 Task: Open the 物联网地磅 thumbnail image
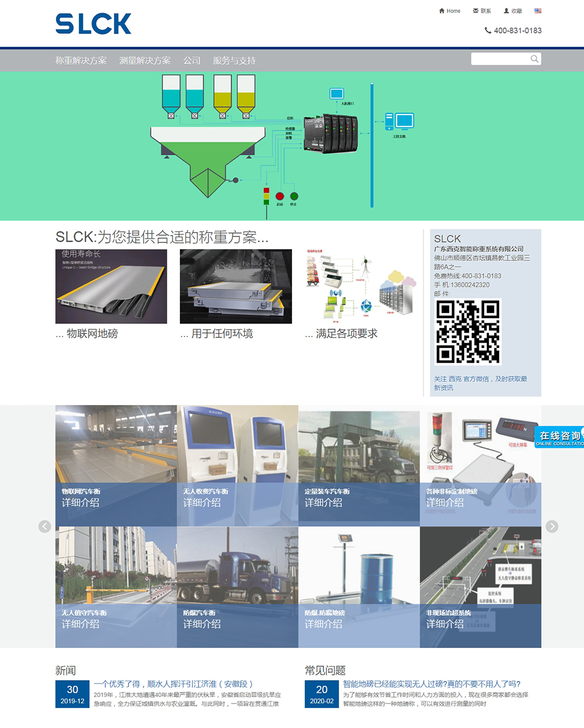tap(111, 287)
